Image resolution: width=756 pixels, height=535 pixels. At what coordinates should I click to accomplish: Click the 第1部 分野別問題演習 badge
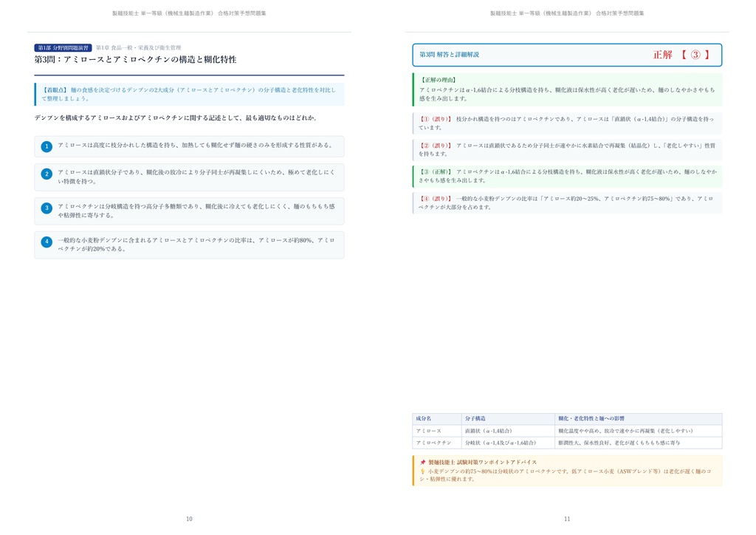(63, 48)
